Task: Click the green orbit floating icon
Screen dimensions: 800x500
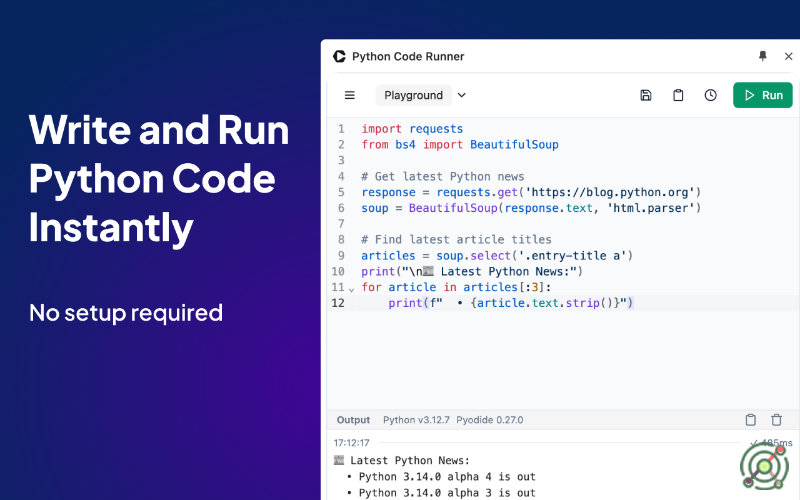Action: (765, 466)
